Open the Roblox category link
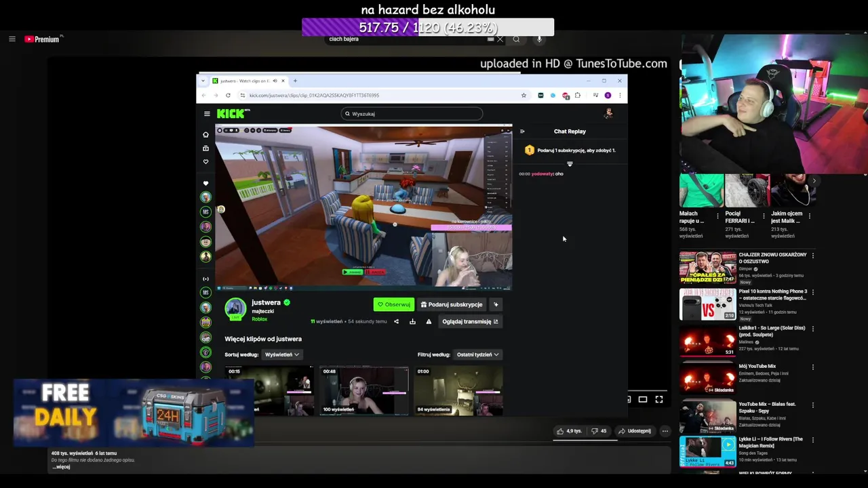 259,319
